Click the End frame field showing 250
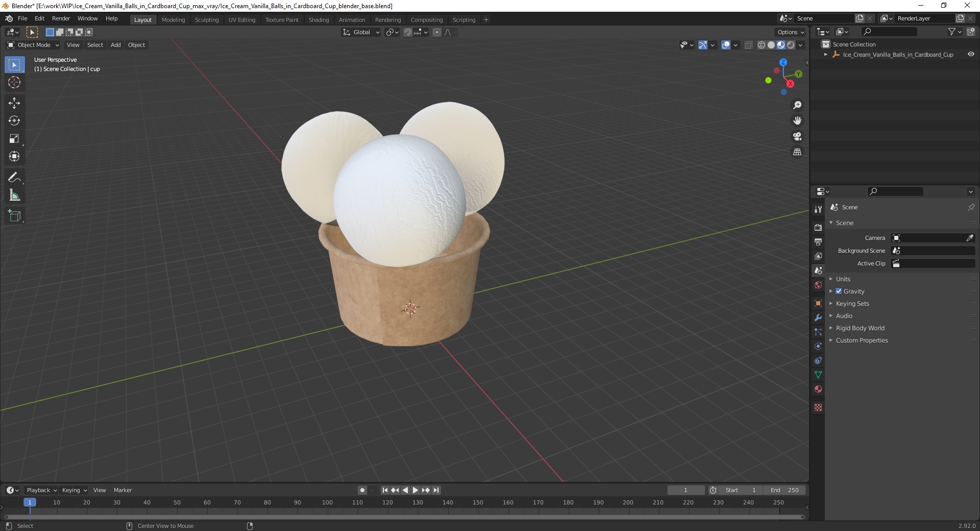 785,490
